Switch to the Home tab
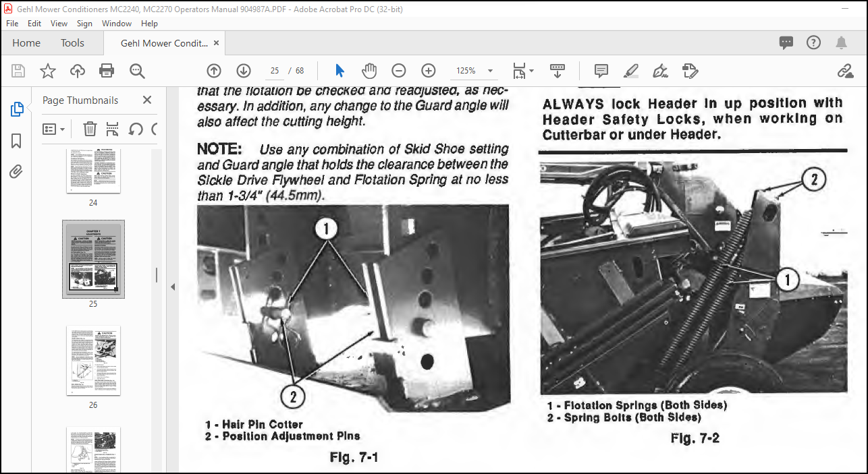This screenshot has width=868, height=474. coord(26,42)
